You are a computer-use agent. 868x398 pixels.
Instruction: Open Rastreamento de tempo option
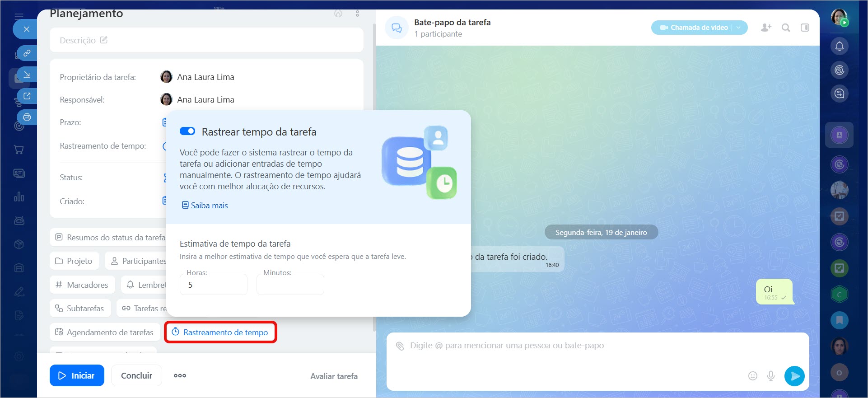(220, 332)
